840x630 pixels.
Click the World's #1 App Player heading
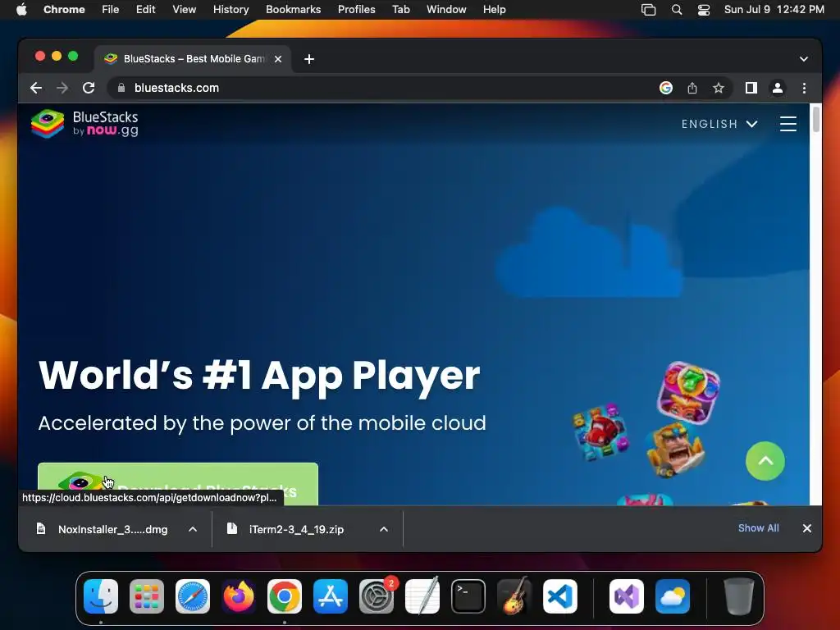(x=259, y=376)
